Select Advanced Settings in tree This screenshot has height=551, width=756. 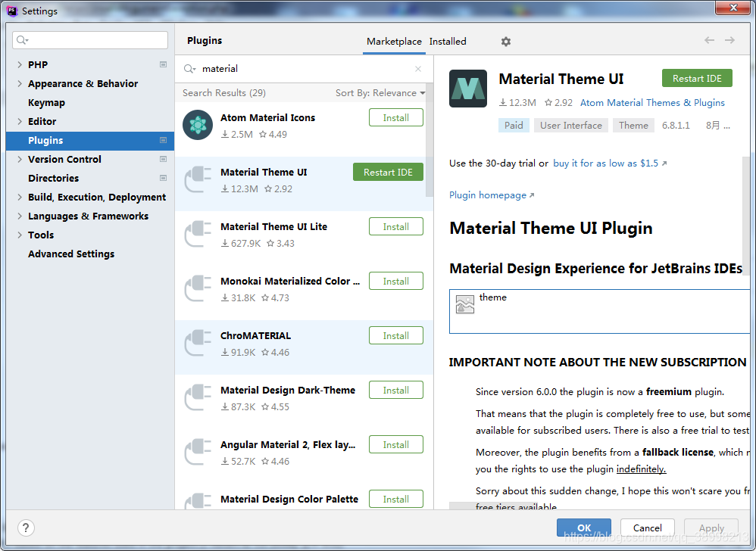71,254
